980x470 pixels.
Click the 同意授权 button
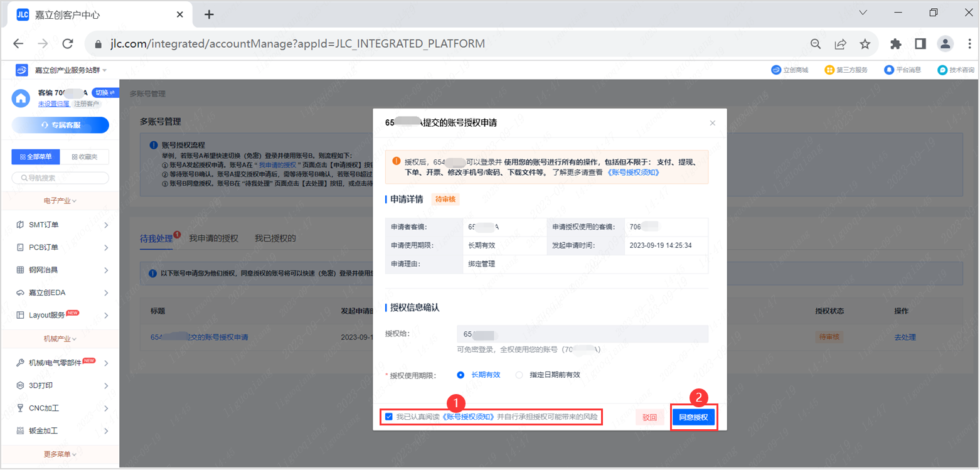[693, 417]
